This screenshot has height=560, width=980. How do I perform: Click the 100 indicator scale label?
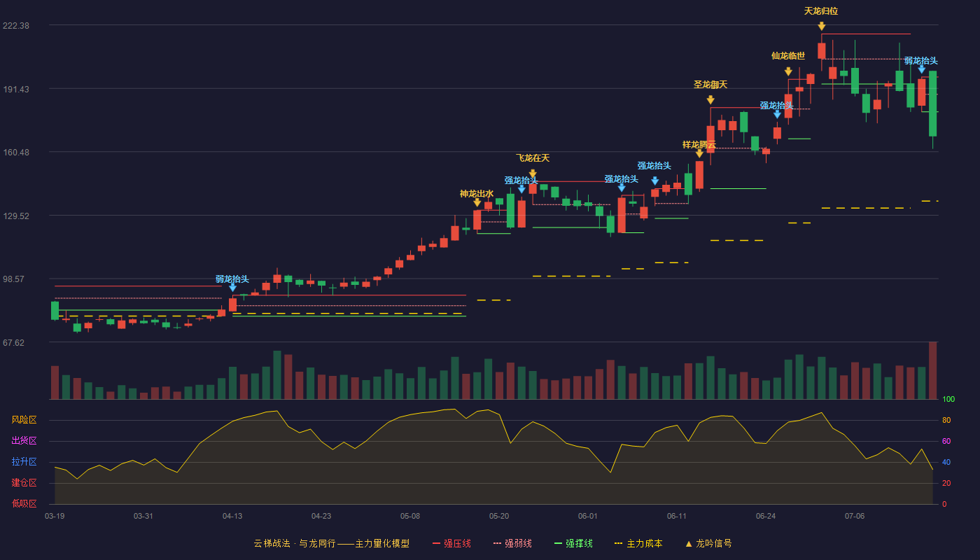point(948,400)
